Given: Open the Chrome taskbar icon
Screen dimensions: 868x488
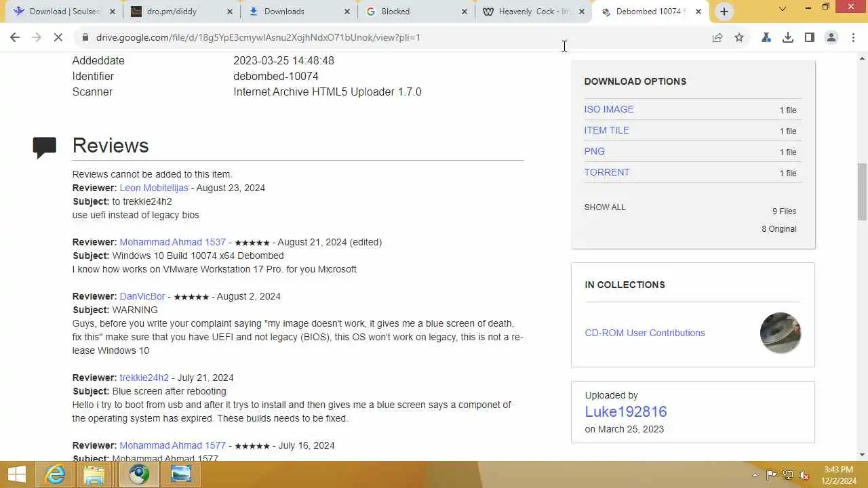Looking at the screenshot, I should [139, 474].
